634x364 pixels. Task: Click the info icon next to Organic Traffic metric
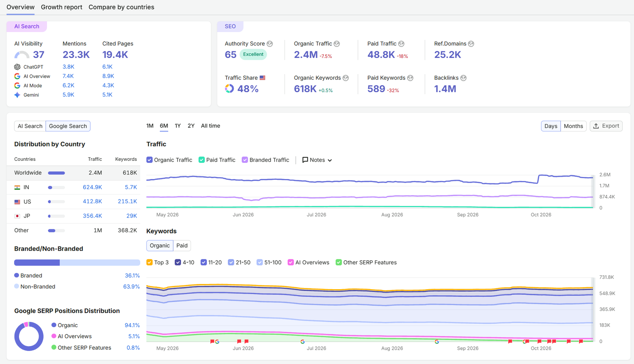click(337, 44)
